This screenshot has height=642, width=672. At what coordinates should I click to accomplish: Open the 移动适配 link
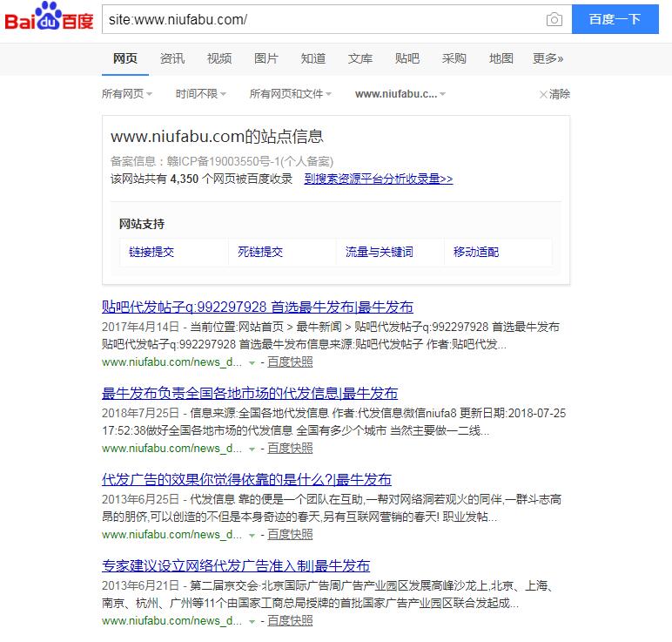[476, 252]
